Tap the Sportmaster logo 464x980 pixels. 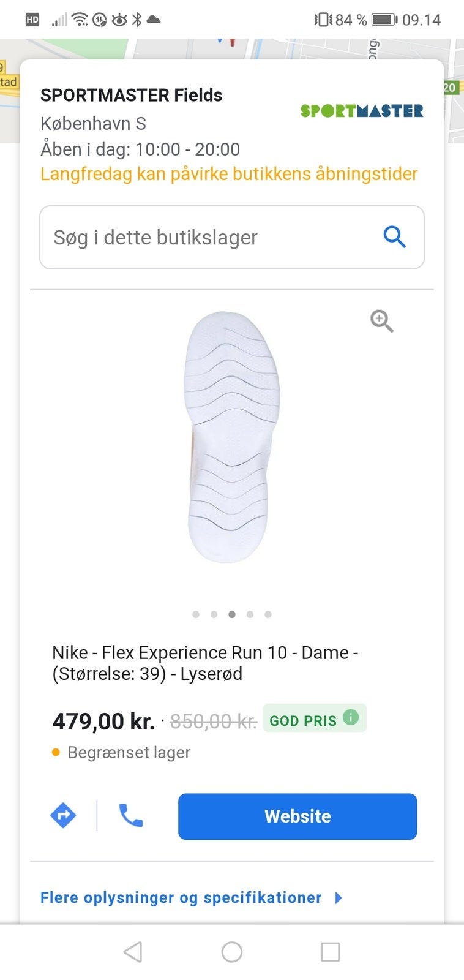coord(362,111)
